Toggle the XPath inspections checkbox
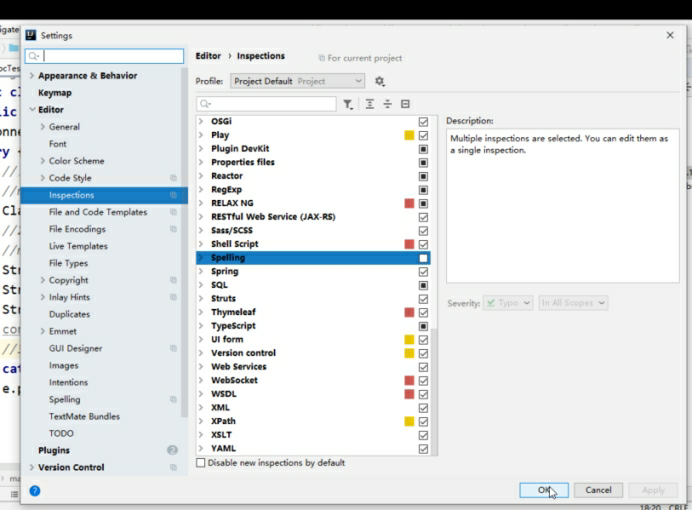 [423, 422]
